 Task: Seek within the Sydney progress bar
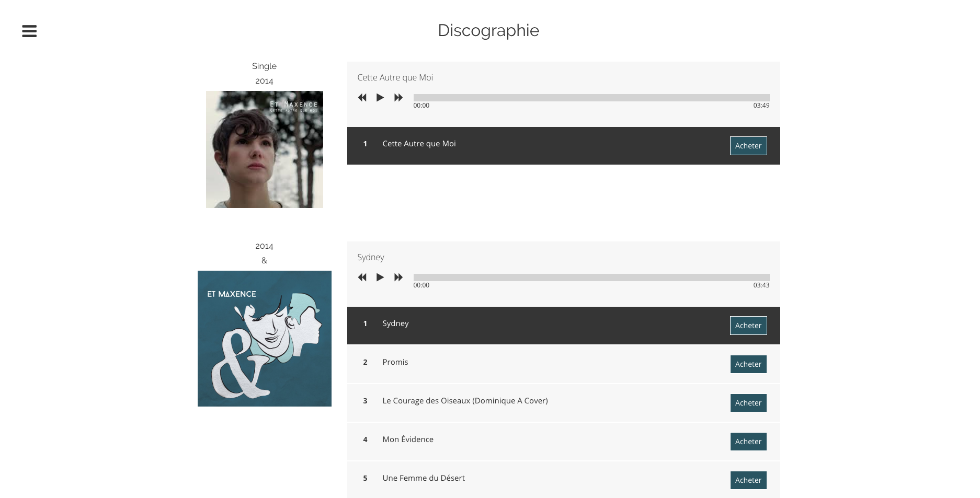[591, 277]
